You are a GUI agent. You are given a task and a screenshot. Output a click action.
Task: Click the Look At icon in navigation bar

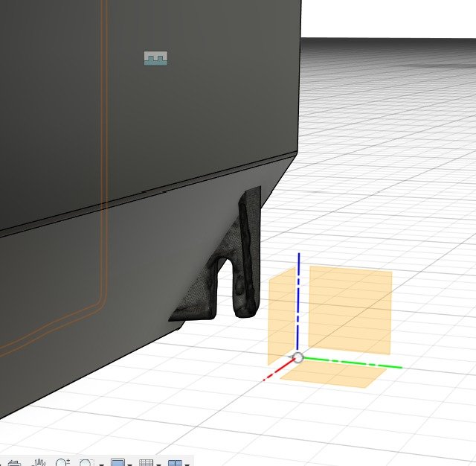click(16, 462)
